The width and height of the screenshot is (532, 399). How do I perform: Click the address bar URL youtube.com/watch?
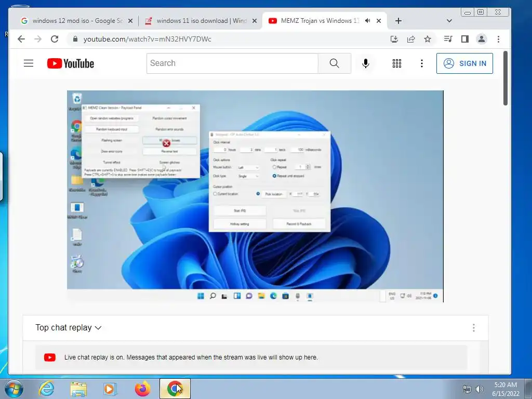[x=147, y=39]
